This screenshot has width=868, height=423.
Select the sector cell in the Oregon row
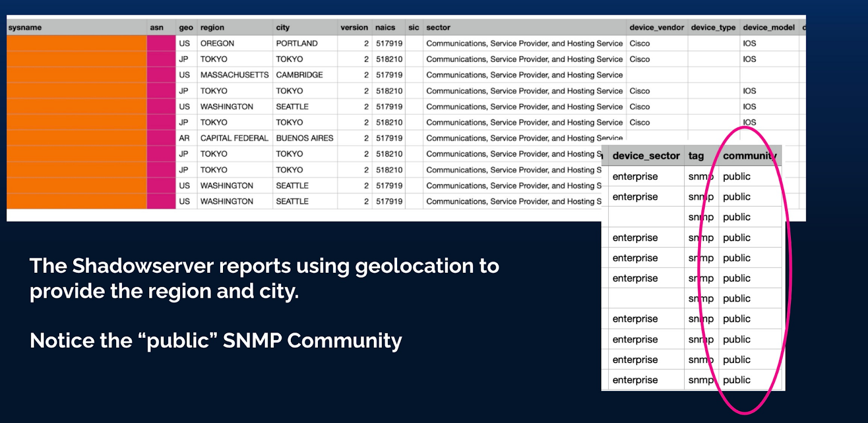click(x=525, y=43)
